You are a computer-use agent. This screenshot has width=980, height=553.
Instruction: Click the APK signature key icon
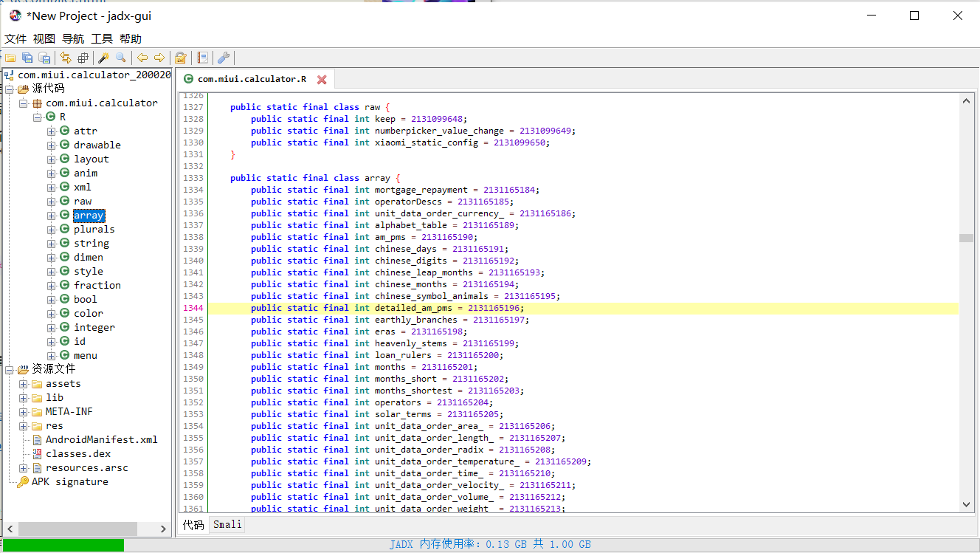click(x=23, y=481)
